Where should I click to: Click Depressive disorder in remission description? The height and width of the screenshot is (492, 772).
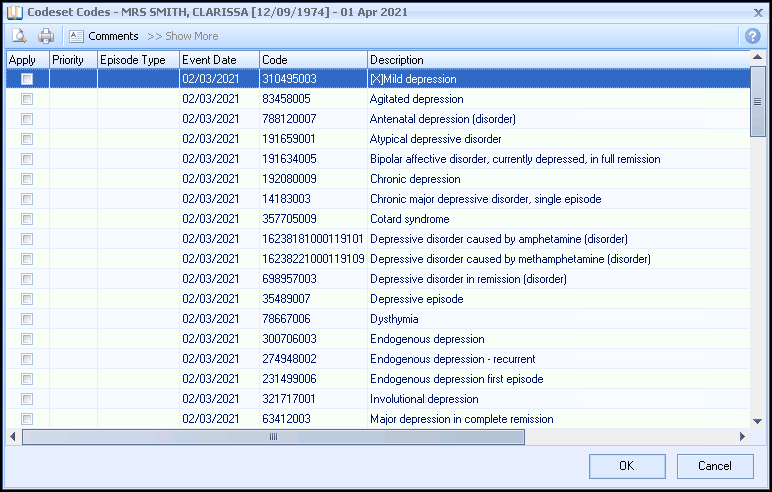(x=468, y=279)
